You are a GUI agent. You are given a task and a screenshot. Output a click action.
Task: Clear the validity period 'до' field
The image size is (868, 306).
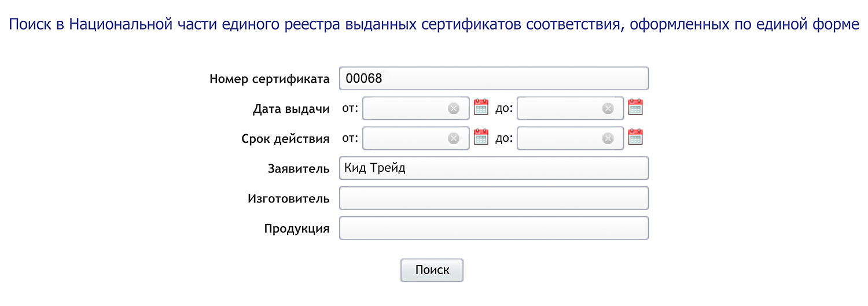(x=608, y=138)
